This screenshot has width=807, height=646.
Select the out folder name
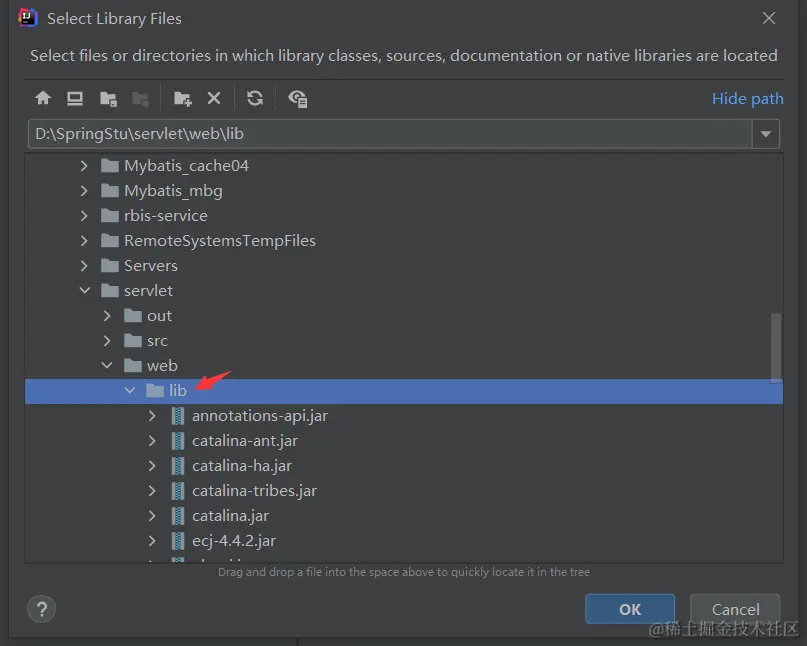160,316
